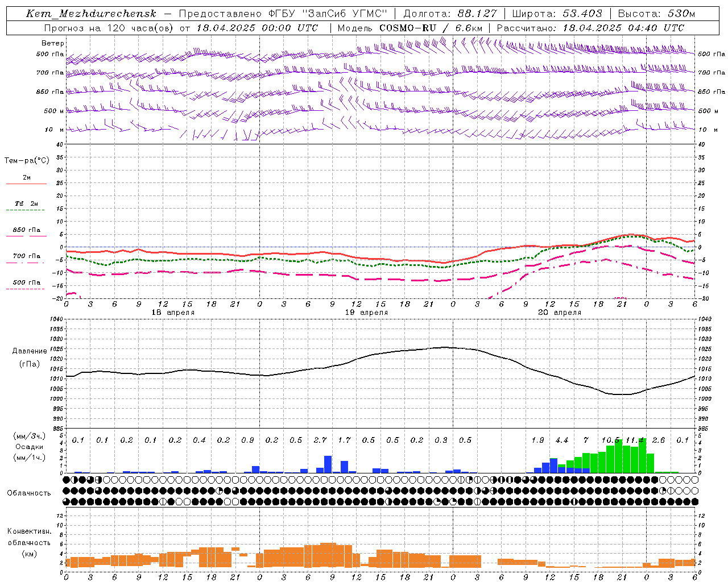The width and height of the screenshot is (728, 582).
Task: Click the tallest green precipitation bar
Action: (x=643, y=456)
